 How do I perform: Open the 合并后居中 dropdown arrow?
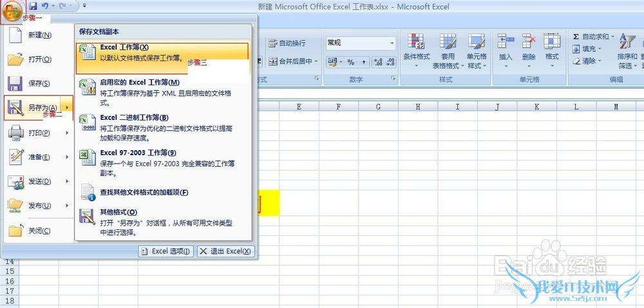click(x=316, y=61)
